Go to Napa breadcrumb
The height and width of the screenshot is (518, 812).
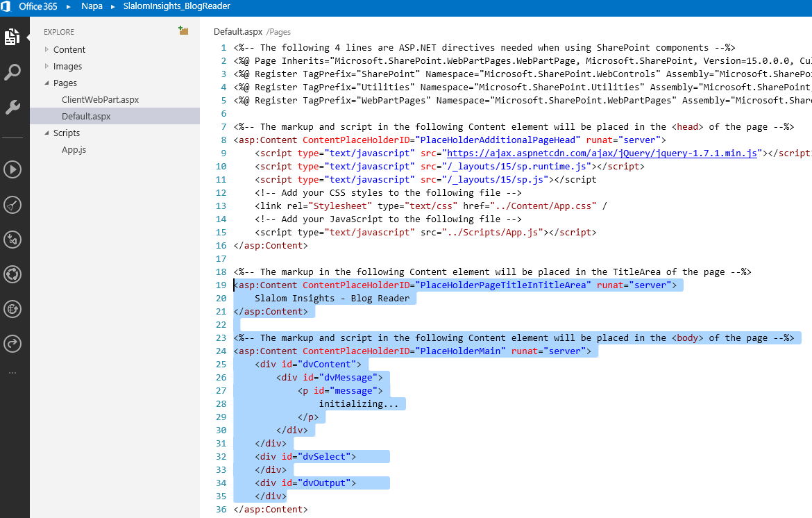tap(92, 6)
